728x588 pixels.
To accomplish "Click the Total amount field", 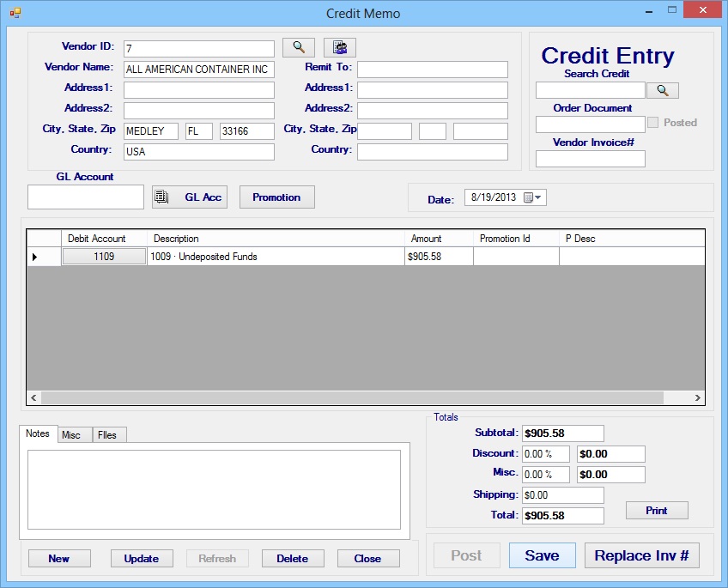I will tap(562, 516).
